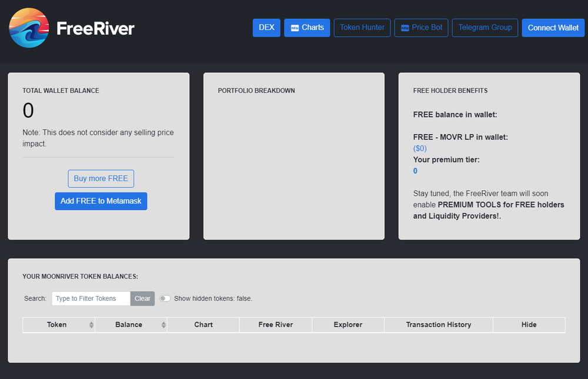Click 'FREE balance in wallet:' label
The image size is (588, 379).
tap(455, 115)
